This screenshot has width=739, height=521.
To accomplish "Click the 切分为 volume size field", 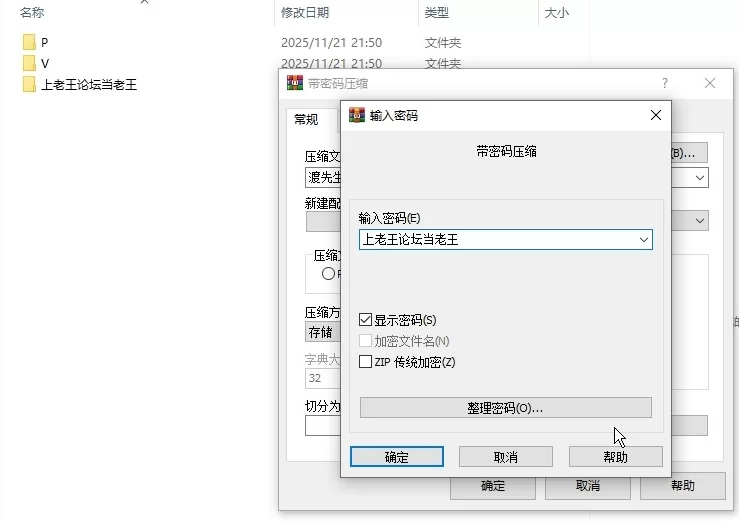I will 323,426.
